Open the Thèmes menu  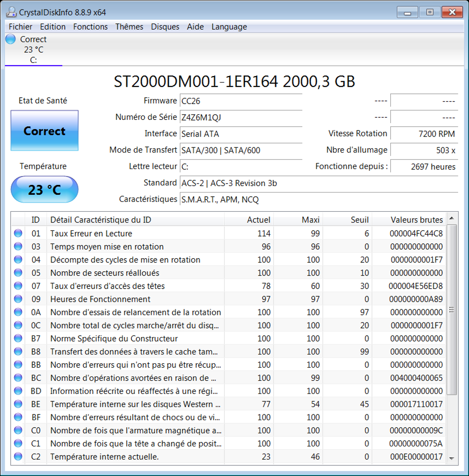click(129, 27)
